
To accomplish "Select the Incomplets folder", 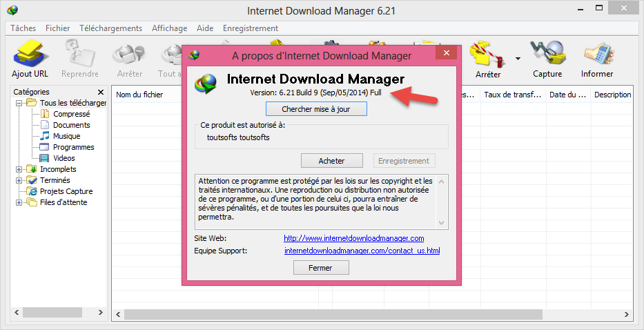I will click(x=58, y=169).
